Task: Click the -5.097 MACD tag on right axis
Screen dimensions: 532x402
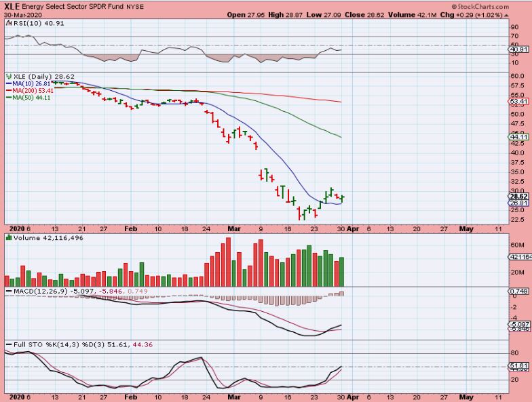Action: click(518, 324)
